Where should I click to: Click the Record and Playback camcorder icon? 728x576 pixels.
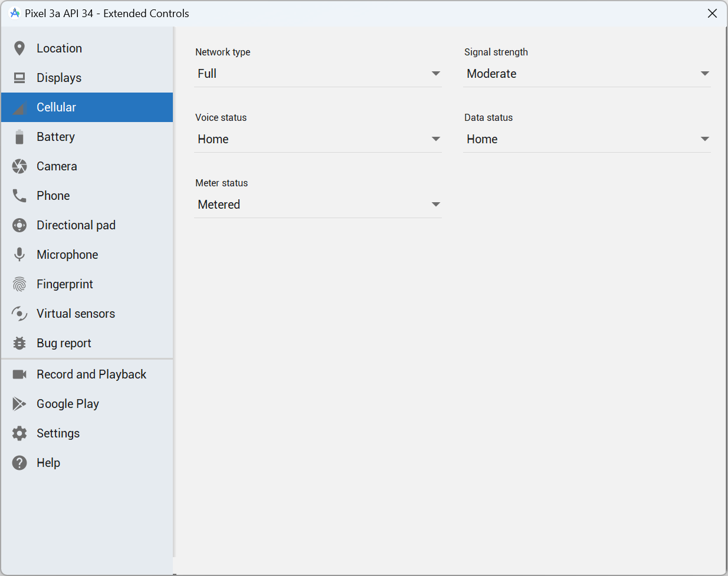19,374
